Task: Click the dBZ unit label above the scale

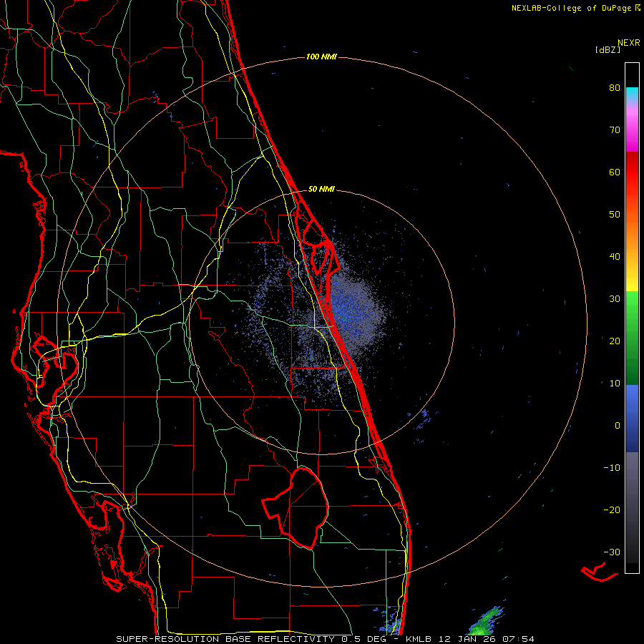Action: [x=608, y=49]
